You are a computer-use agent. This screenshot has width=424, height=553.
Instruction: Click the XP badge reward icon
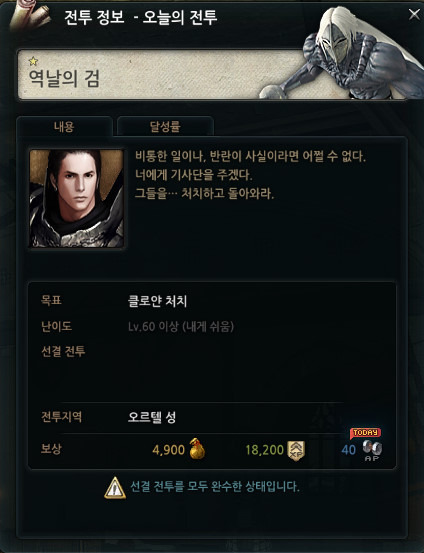pyautogui.click(x=296, y=451)
